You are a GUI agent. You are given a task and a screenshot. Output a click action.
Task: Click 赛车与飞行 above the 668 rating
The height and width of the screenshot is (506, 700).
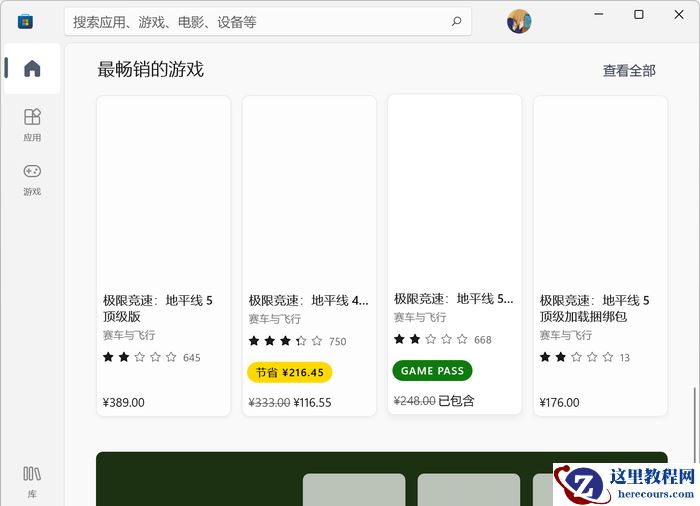coord(420,318)
